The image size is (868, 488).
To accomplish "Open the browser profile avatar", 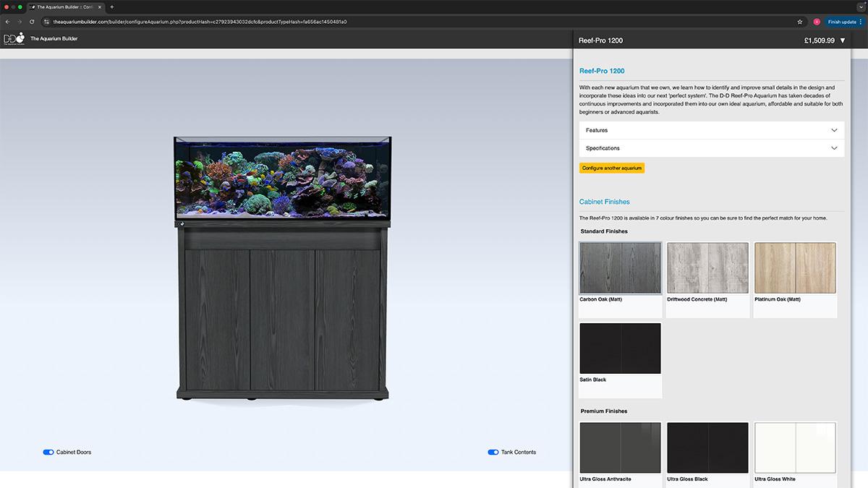I will point(817,22).
